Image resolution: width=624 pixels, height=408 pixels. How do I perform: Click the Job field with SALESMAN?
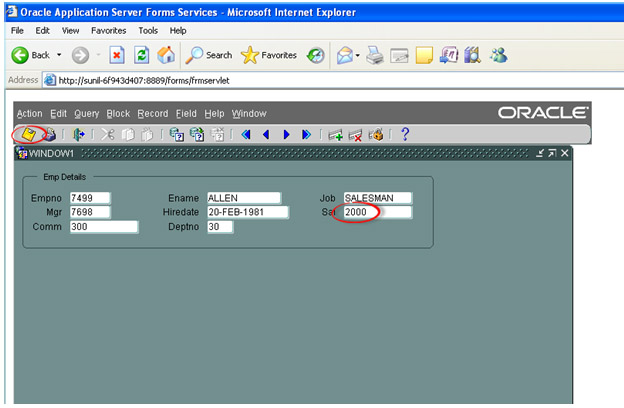pyautogui.click(x=378, y=198)
